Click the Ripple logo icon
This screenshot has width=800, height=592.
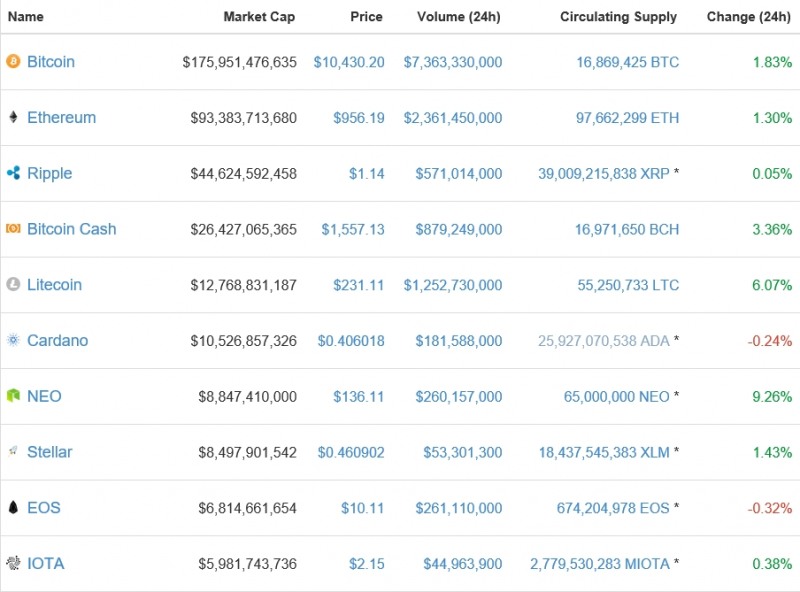[x=13, y=174]
